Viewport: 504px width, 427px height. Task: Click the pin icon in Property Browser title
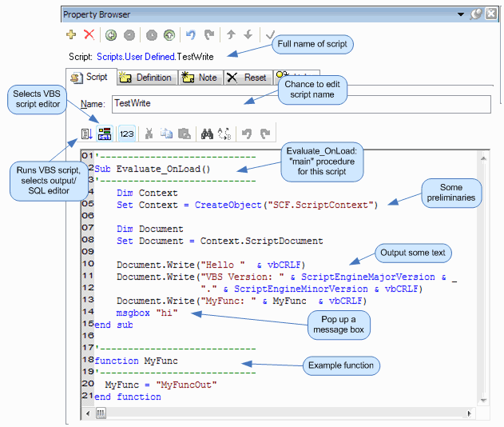[x=476, y=14]
